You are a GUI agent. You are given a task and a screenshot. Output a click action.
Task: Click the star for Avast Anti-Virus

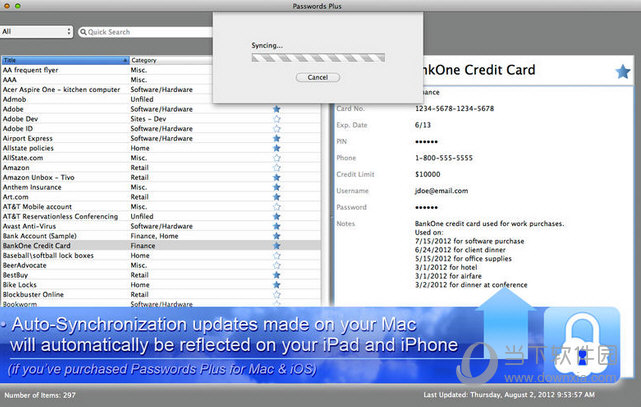(x=277, y=226)
